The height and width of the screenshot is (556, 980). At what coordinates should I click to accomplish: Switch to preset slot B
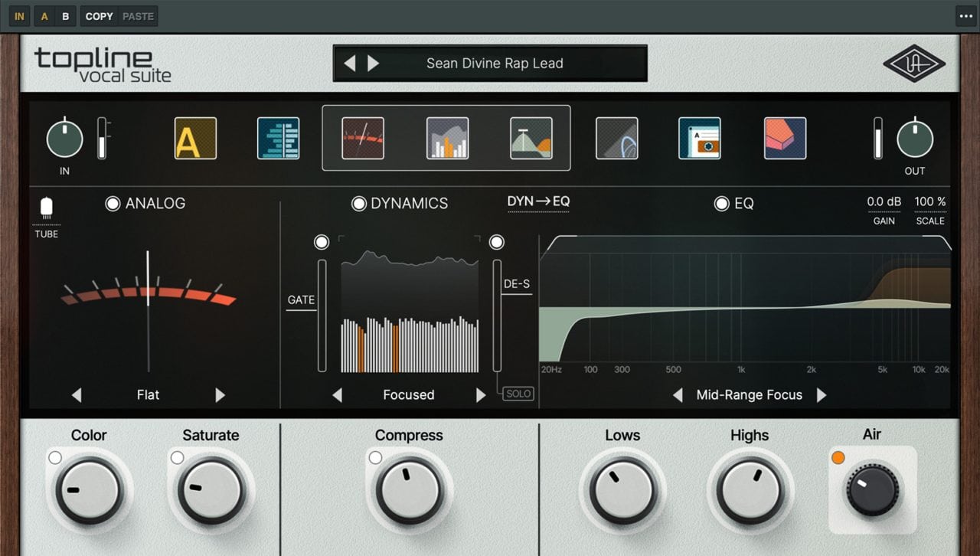65,15
